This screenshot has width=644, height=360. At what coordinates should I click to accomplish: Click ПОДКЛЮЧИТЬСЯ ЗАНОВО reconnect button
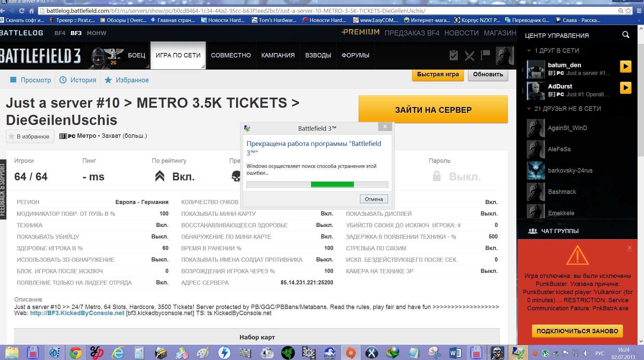(x=577, y=331)
